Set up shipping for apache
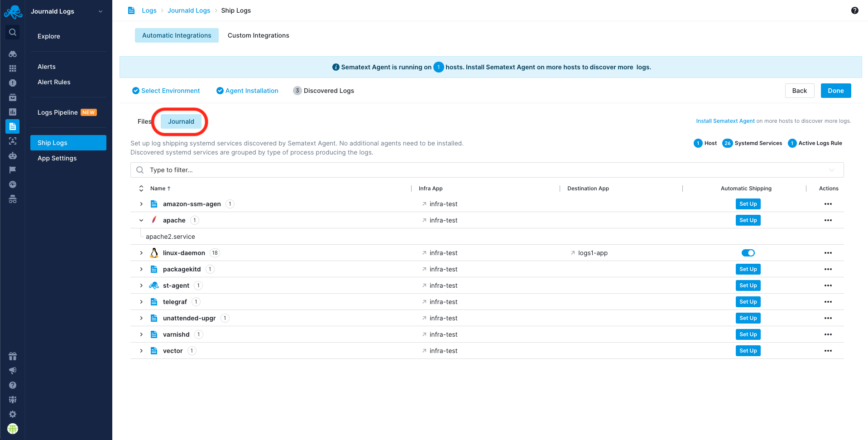The width and height of the screenshot is (868, 440). [x=748, y=220]
